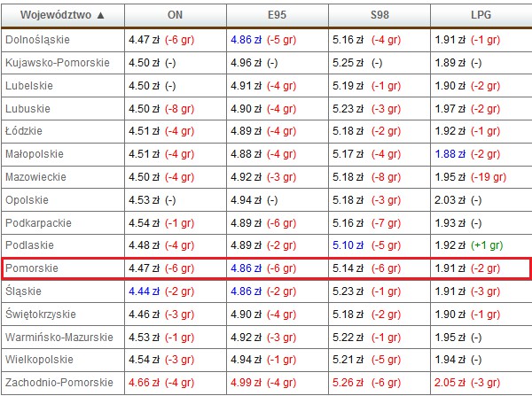The height and width of the screenshot is (396, 532).
Task: Click the Lubelskie region name
Action: coord(28,86)
